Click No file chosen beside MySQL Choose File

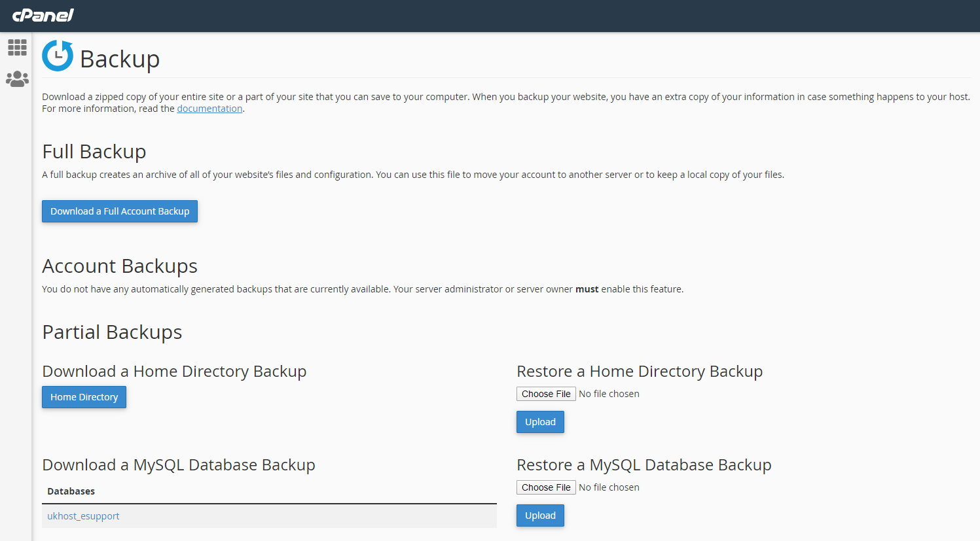coord(609,487)
